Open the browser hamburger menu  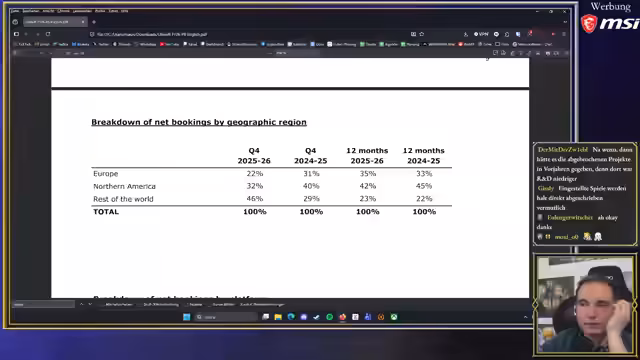point(564,34)
